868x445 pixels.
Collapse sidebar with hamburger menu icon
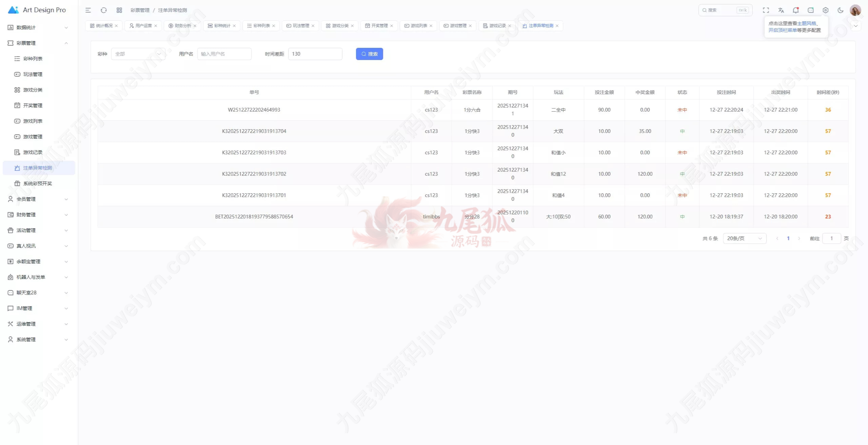click(x=88, y=10)
